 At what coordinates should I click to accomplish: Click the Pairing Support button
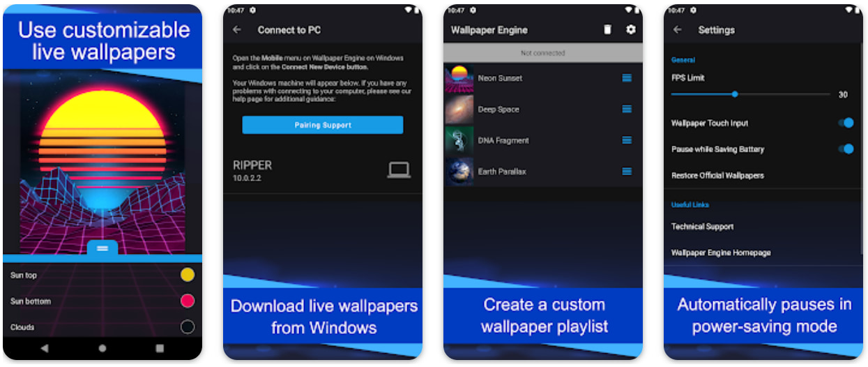click(x=323, y=125)
